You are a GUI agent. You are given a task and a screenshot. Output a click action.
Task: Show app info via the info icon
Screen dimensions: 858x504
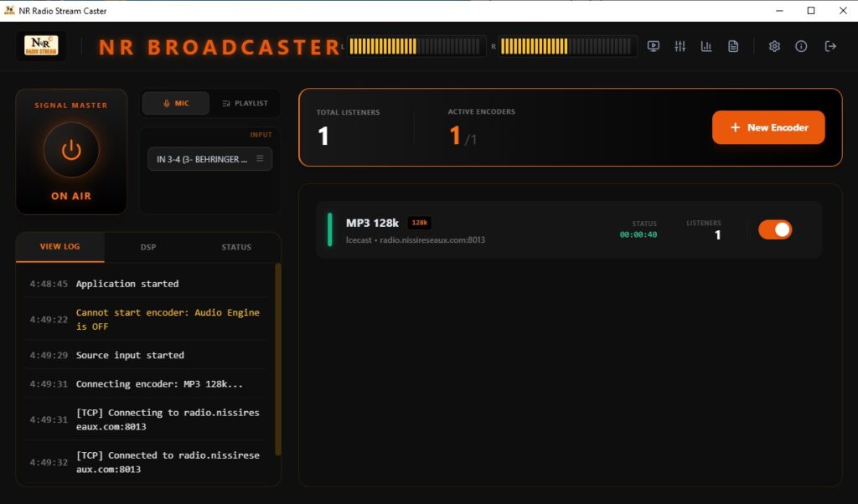click(x=801, y=46)
